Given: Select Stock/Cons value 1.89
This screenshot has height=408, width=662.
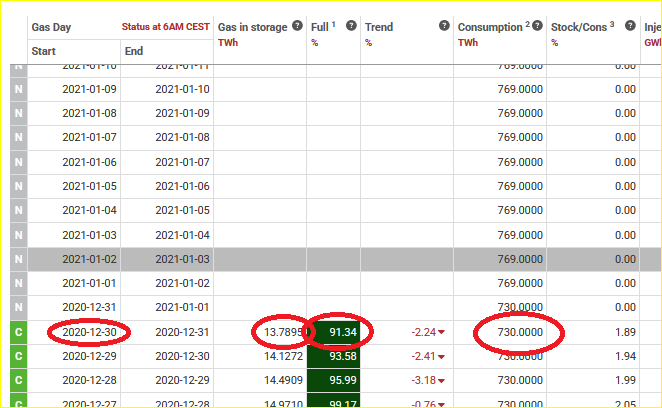Looking at the screenshot, I should (625, 332).
